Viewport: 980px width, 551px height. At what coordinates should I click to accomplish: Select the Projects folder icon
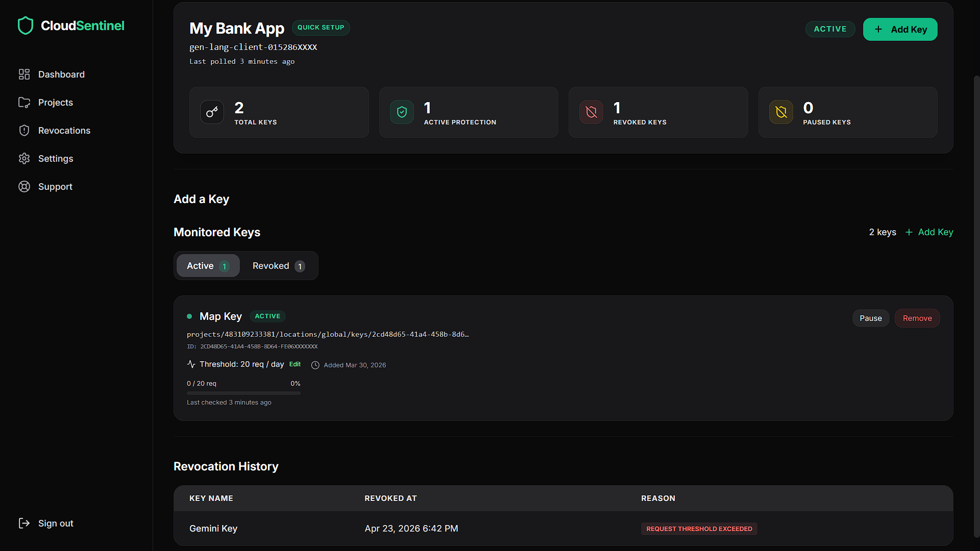[x=24, y=102]
